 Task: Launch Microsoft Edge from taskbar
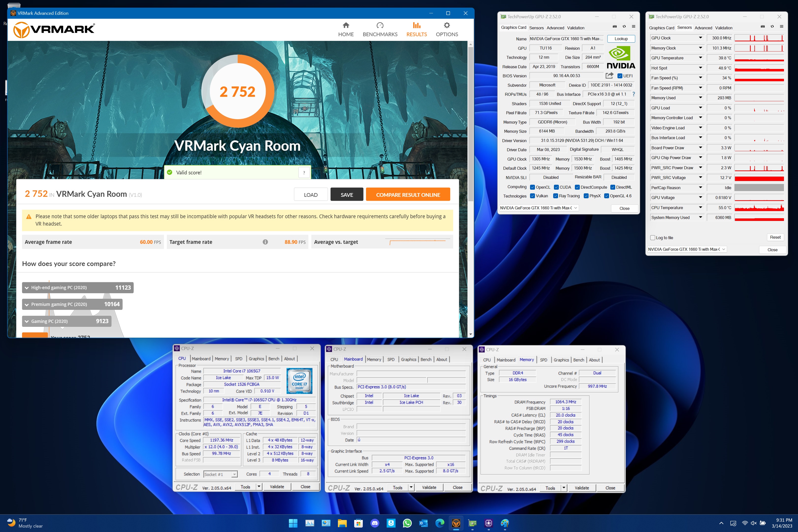pos(440,523)
